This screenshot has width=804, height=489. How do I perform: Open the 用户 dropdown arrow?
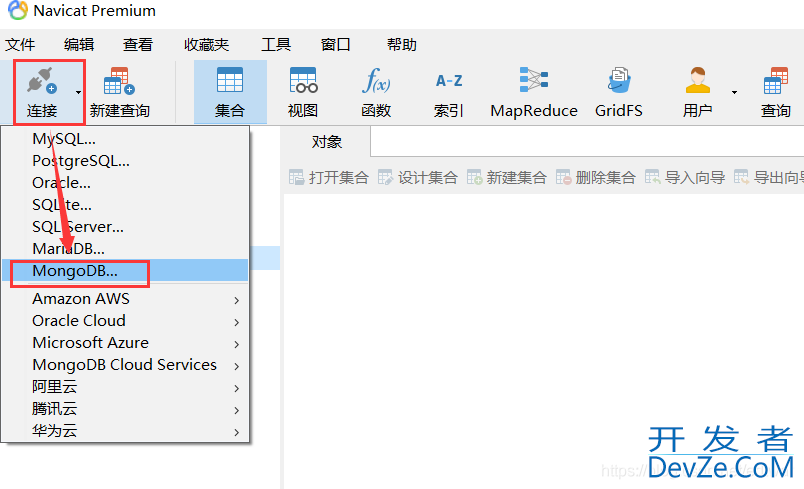(734, 93)
